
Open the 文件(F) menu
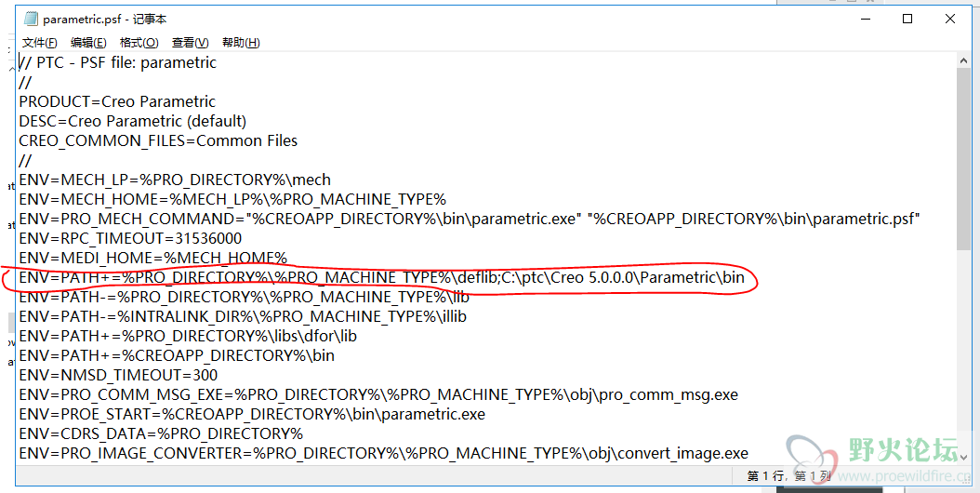coord(39,43)
